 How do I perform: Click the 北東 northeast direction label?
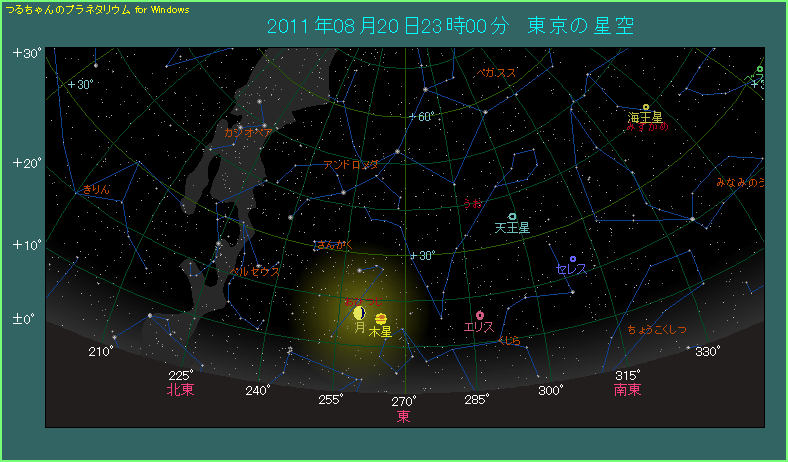180,390
